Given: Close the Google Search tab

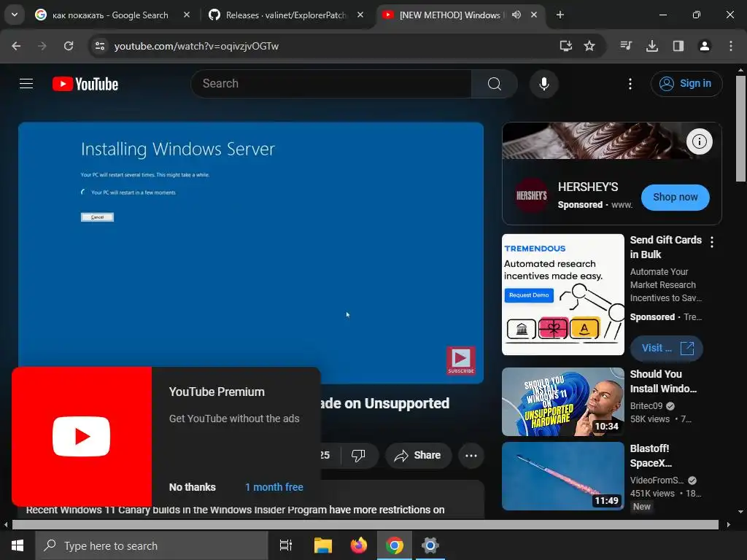Looking at the screenshot, I should tap(187, 15).
